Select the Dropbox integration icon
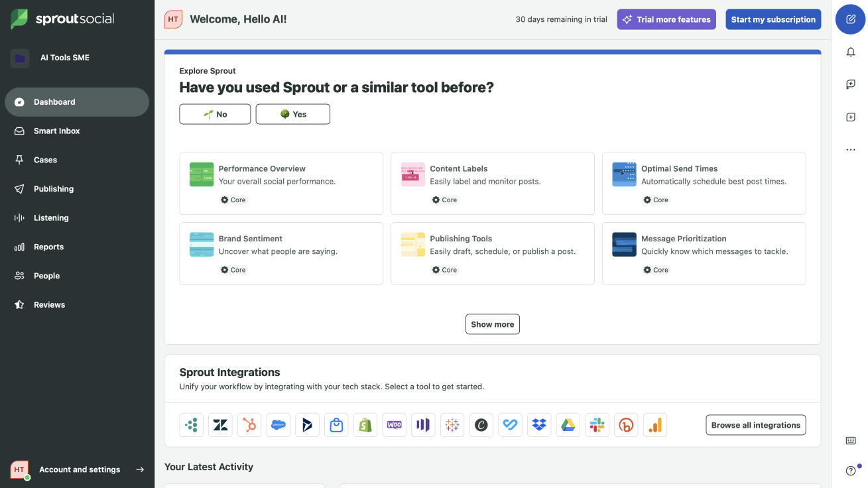 [x=539, y=424]
